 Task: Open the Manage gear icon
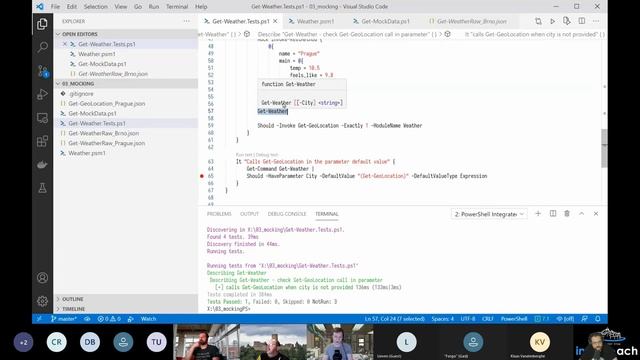42,301
